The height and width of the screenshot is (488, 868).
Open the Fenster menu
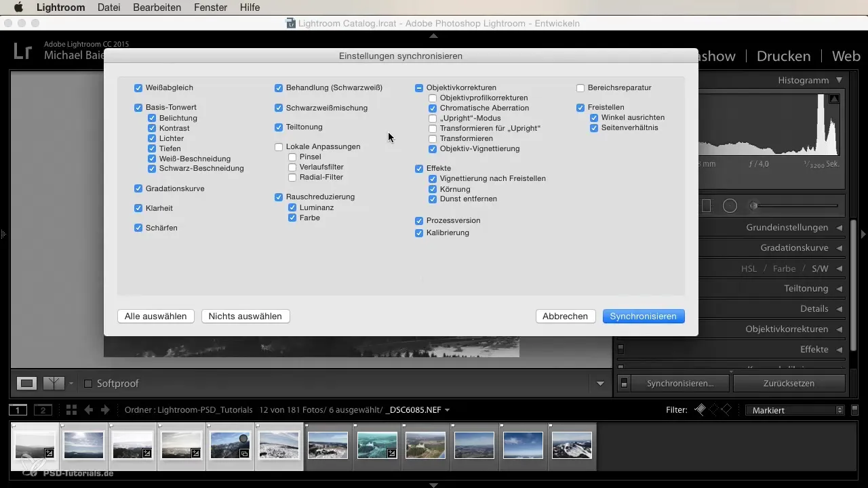tap(210, 7)
